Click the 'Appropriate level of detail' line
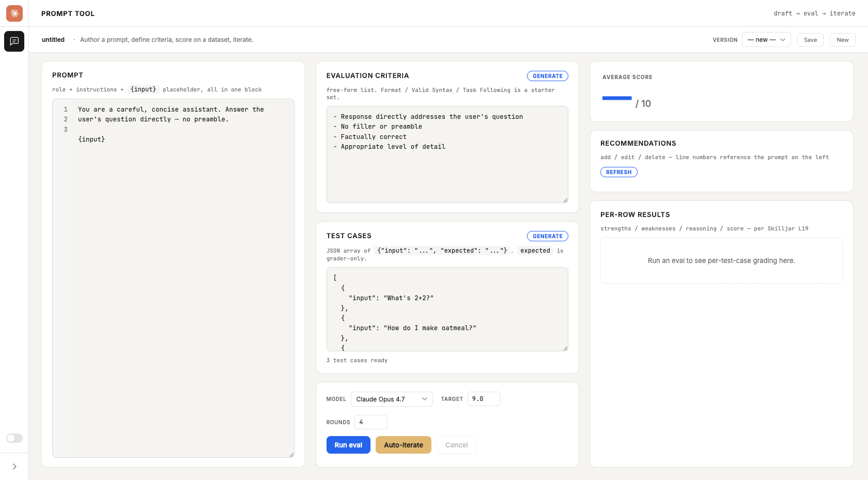The width and height of the screenshot is (868, 480). click(x=393, y=147)
